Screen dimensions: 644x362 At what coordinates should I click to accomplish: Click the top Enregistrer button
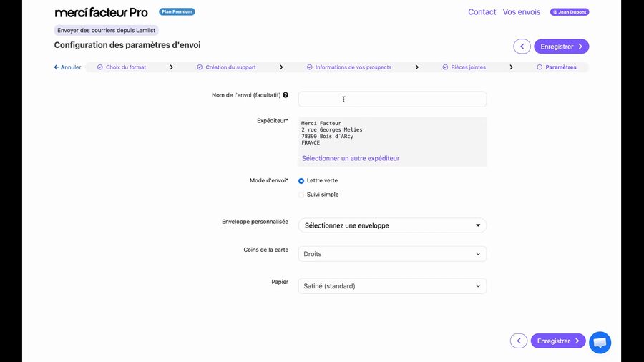pos(561,47)
